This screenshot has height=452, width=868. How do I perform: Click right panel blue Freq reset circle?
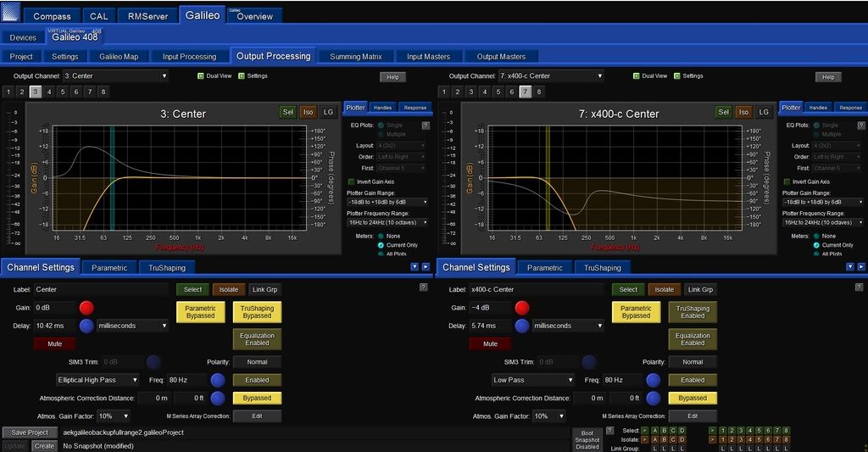654,380
